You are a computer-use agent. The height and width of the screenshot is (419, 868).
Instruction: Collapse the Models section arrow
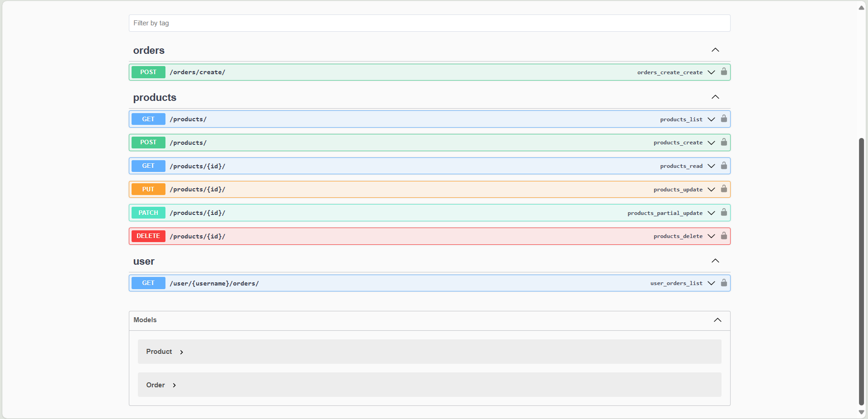tap(717, 320)
